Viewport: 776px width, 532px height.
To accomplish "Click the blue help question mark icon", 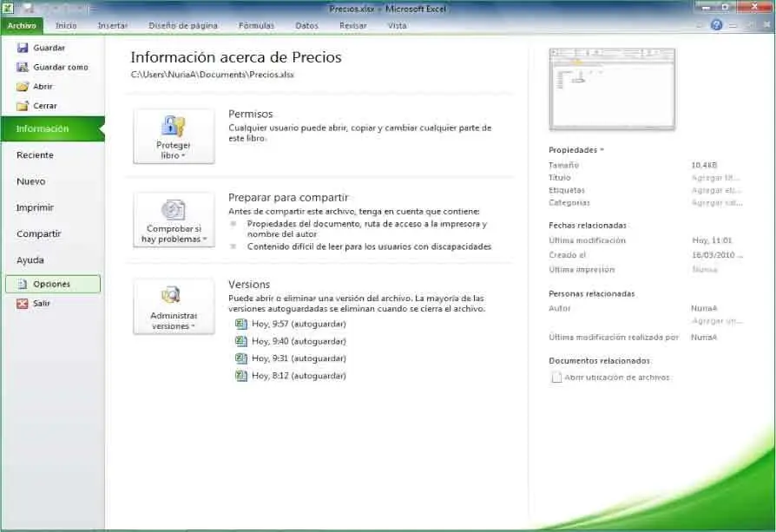I will pos(716,25).
